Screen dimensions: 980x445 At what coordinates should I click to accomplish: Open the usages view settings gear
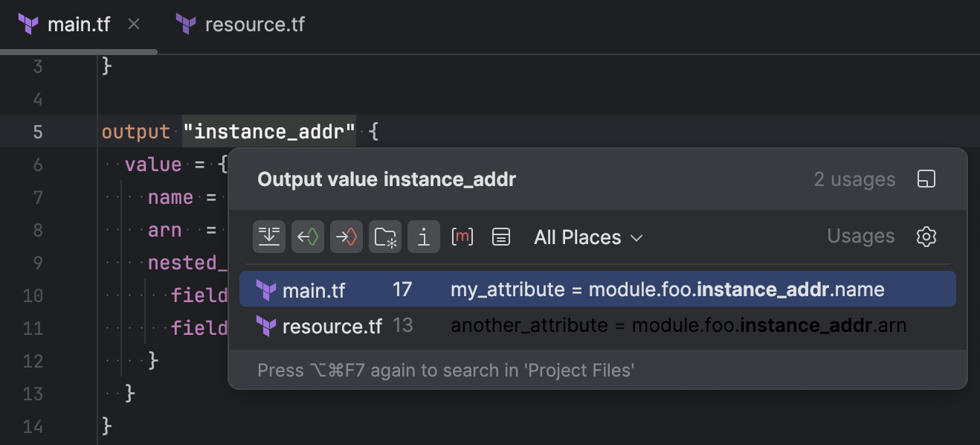pos(926,237)
